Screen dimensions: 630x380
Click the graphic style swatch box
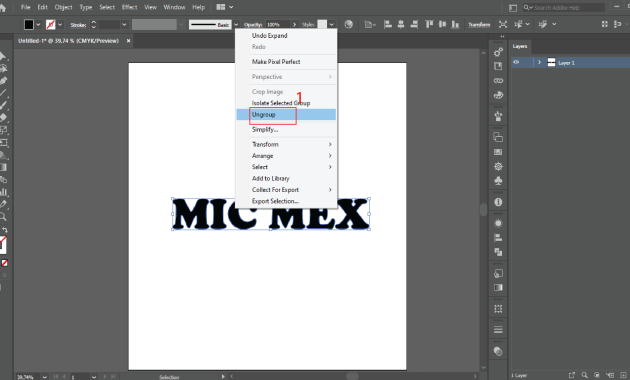[x=322, y=25]
